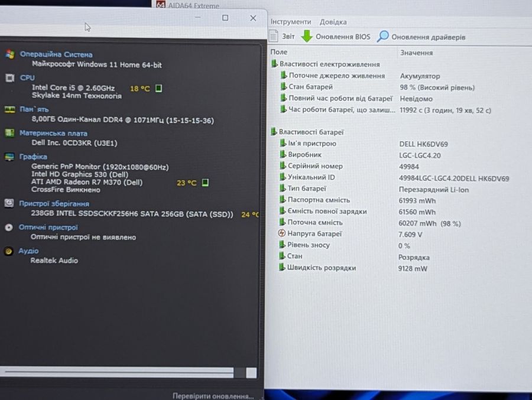
Task: Click the motherboard icon
Action: [9, 133]
